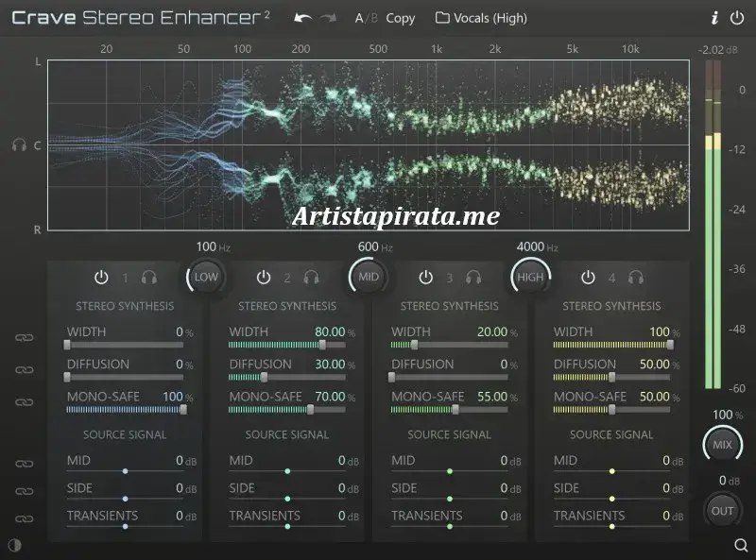
Task: Click band 4 MID gain slider dot
Action: [611, 471]
